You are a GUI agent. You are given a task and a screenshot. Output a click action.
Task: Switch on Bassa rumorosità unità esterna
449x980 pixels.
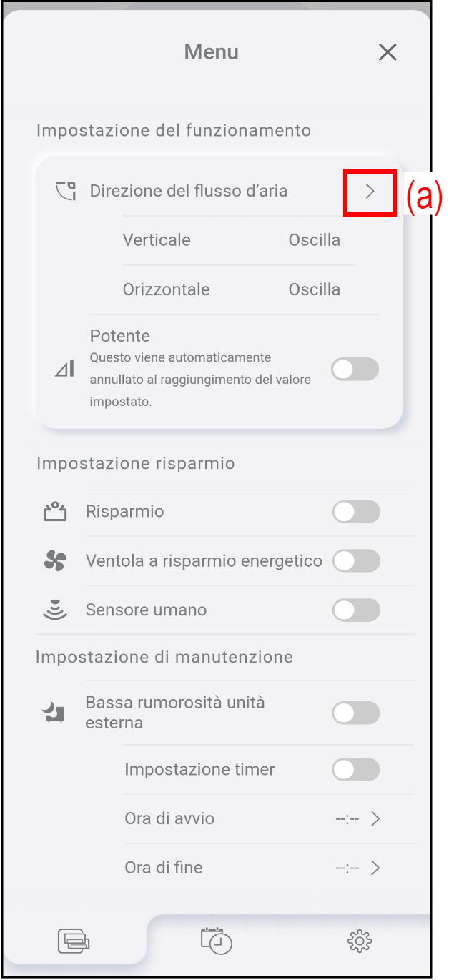pos(356,713)
